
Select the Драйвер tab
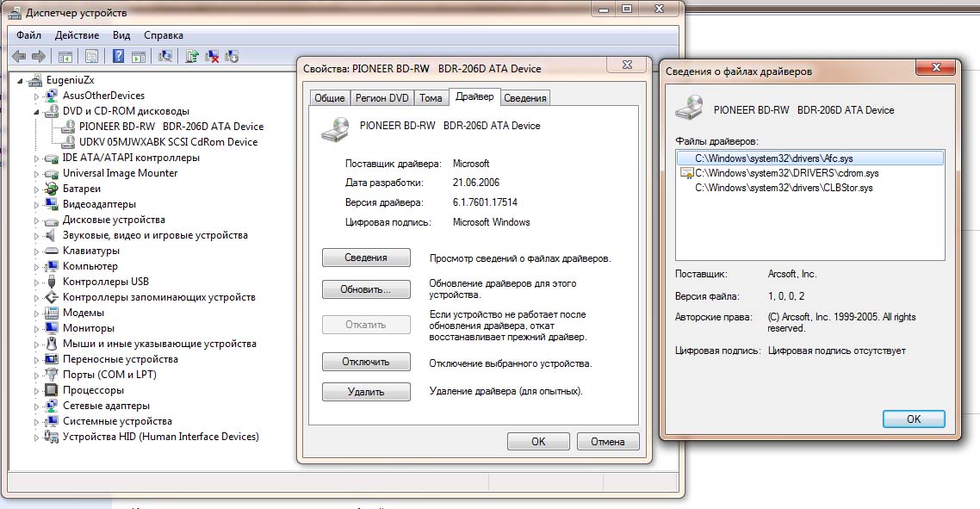point(474,96)
